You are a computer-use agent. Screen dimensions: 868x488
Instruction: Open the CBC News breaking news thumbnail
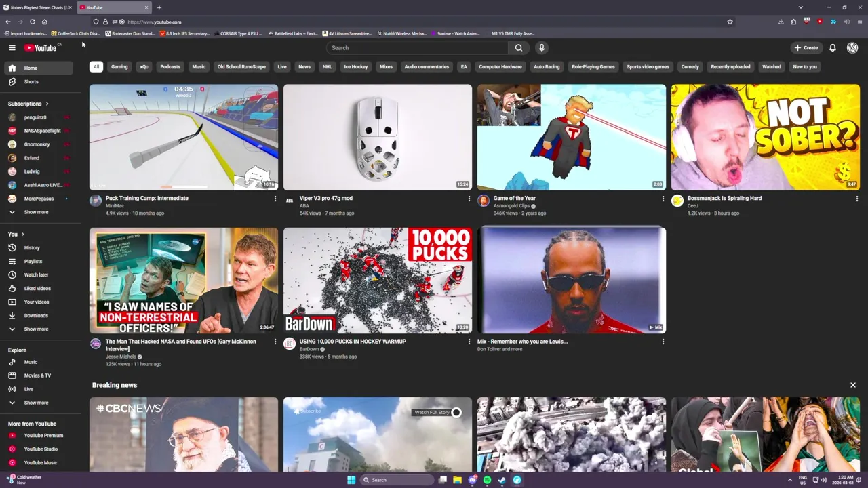(184, 434)
